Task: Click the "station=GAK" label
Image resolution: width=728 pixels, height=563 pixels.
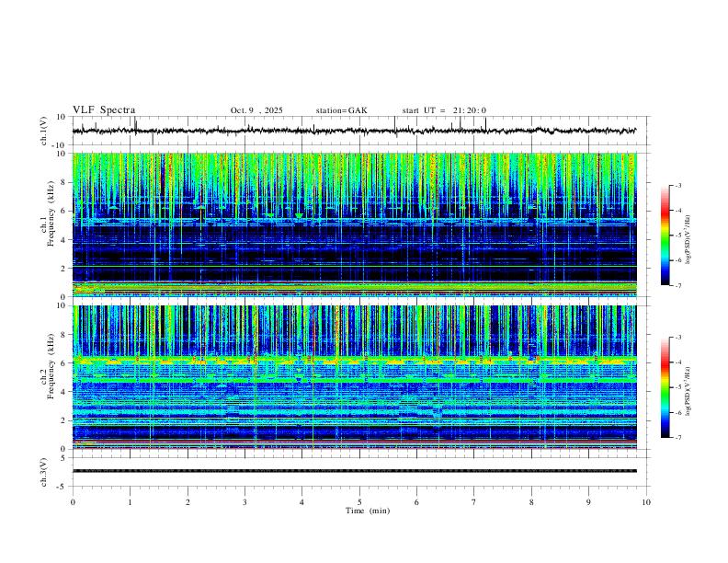Action: pos(341,110)
